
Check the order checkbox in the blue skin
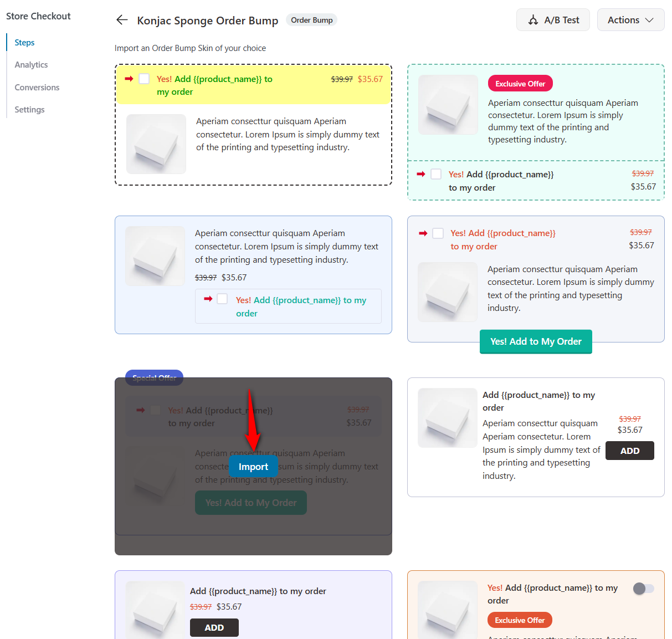tap(222, 299)
